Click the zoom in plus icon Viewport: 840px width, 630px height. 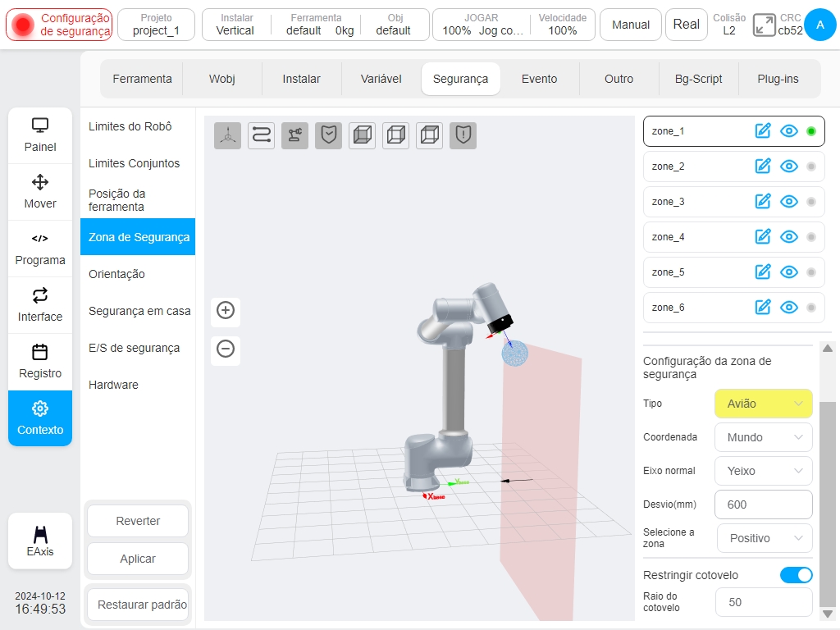click(226, 310)
